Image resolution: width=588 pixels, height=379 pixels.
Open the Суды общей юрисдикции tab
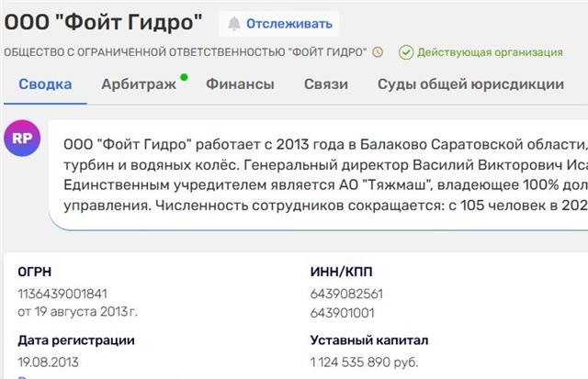(470, 84)
